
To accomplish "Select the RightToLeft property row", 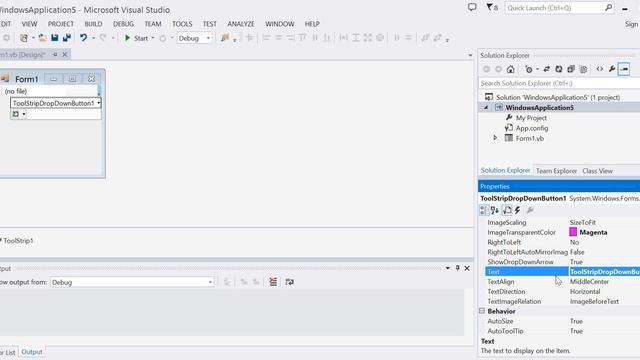I will [x=563, y=242].
